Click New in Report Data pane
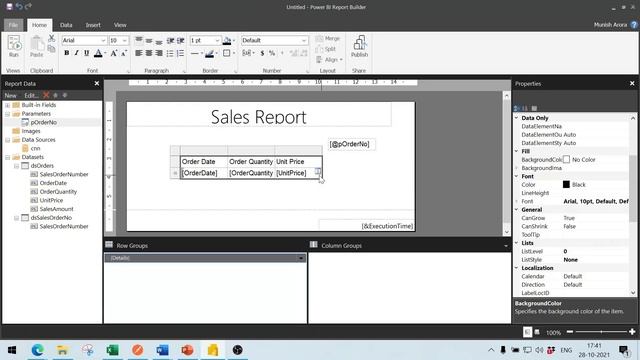 (11, 96)
